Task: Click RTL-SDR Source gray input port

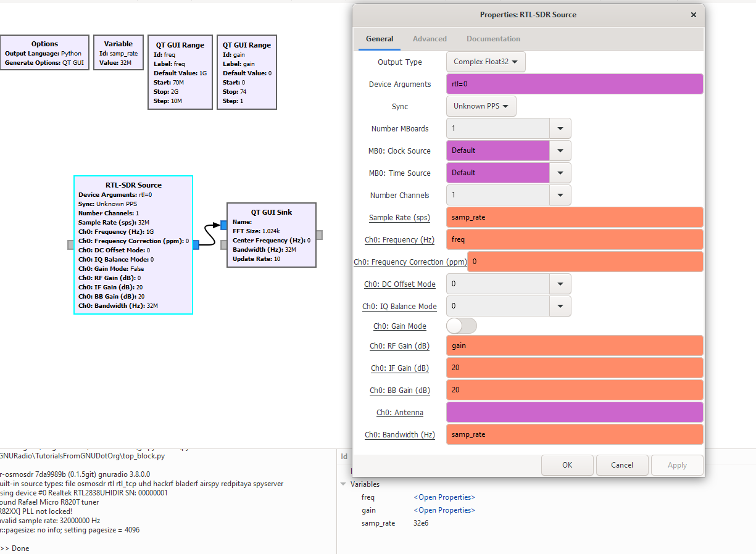Action: [71, 245]
